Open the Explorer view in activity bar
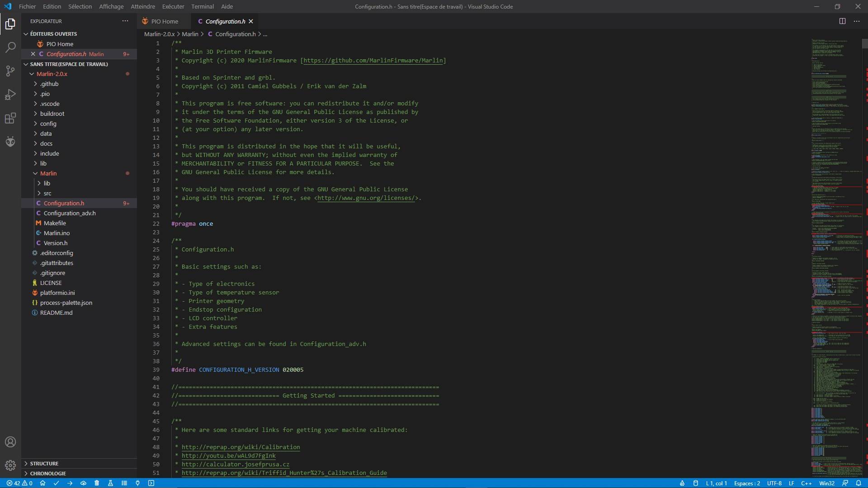This screenshot has width=868, height=488. (10, 24)
